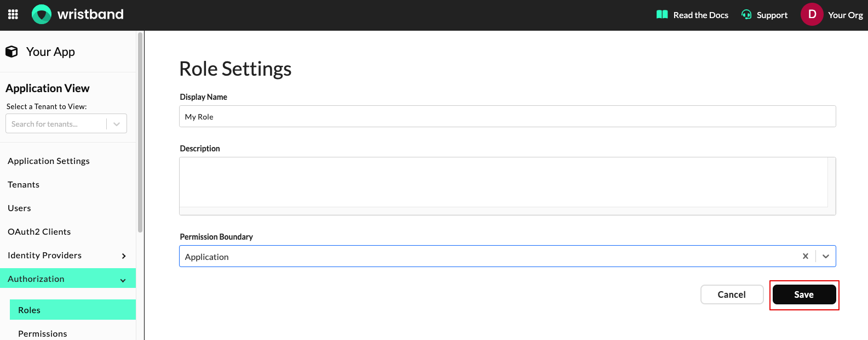Collapse the Authorization section
Screen dimensions: 868x340
pyautogui.click(x=123, y=280)
